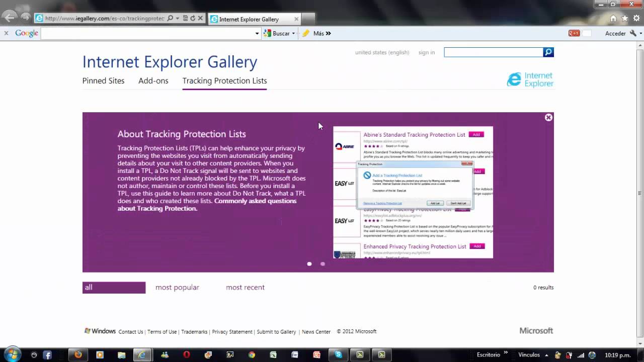This screenshot has height=362, width=644.
Task: Filter by most popular
Action: tap(177, 288)
